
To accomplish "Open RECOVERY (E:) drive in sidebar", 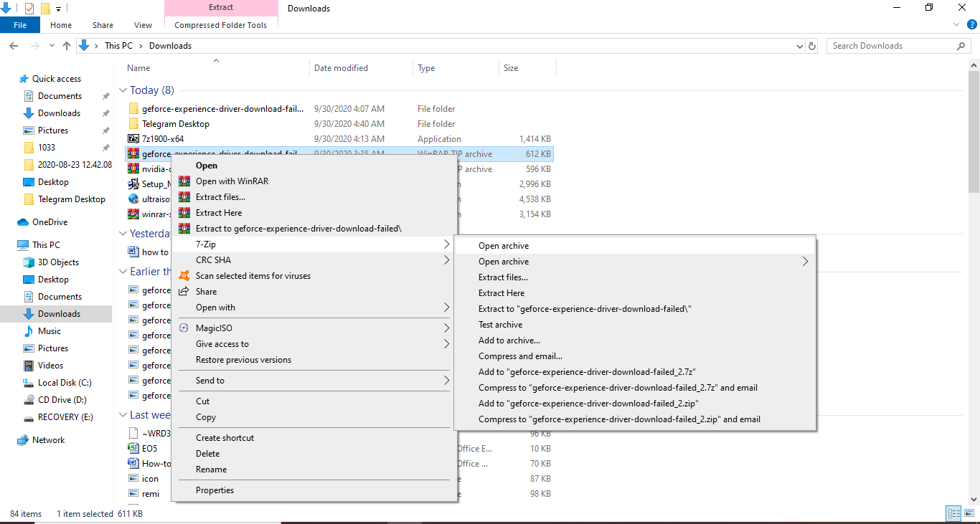I will click(65, 417).
